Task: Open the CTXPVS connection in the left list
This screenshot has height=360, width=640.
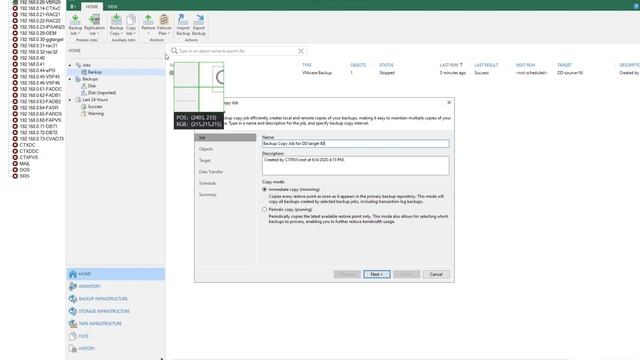Action: pos(29,157)
